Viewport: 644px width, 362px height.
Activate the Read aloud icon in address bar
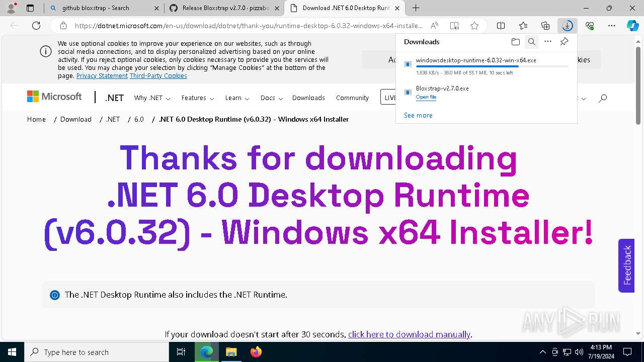[434, 26]
